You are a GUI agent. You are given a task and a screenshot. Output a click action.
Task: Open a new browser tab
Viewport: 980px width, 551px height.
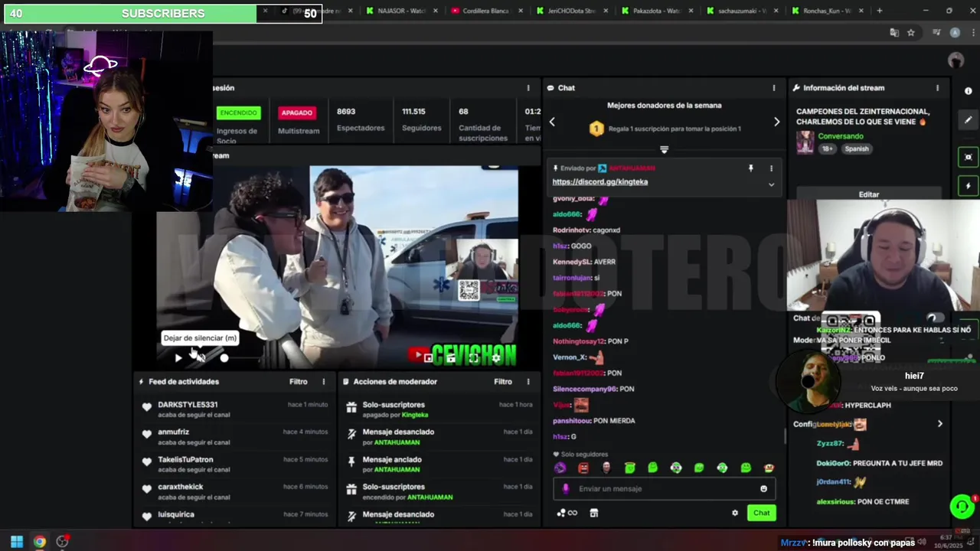pos(879,11)
